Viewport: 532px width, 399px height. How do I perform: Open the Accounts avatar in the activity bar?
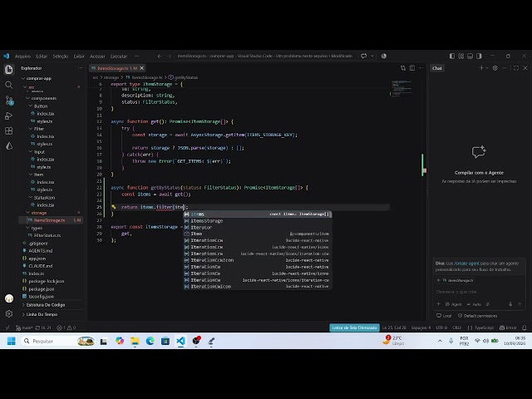pyautogui.click(x=9, y=298)
